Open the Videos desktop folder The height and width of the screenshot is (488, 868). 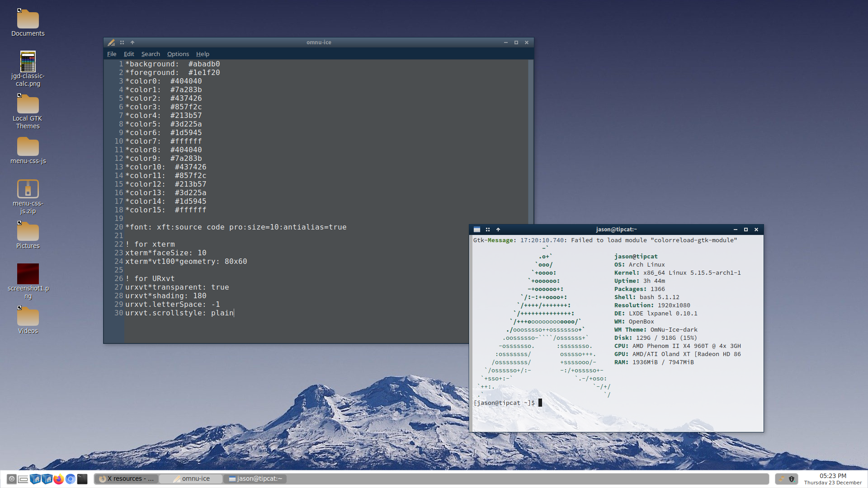coord(28,320)
